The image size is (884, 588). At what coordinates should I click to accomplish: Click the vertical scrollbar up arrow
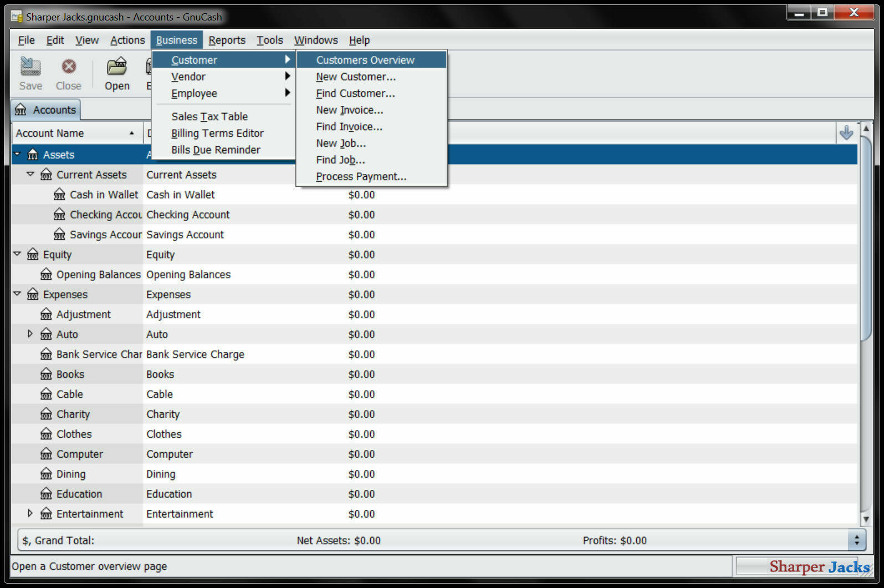(x=866, y=129)
